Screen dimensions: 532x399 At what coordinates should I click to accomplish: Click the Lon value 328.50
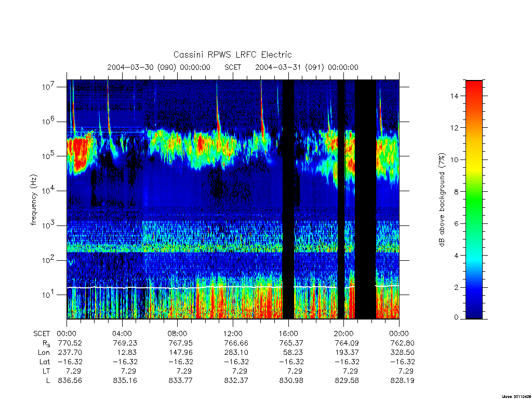(403, 353)
